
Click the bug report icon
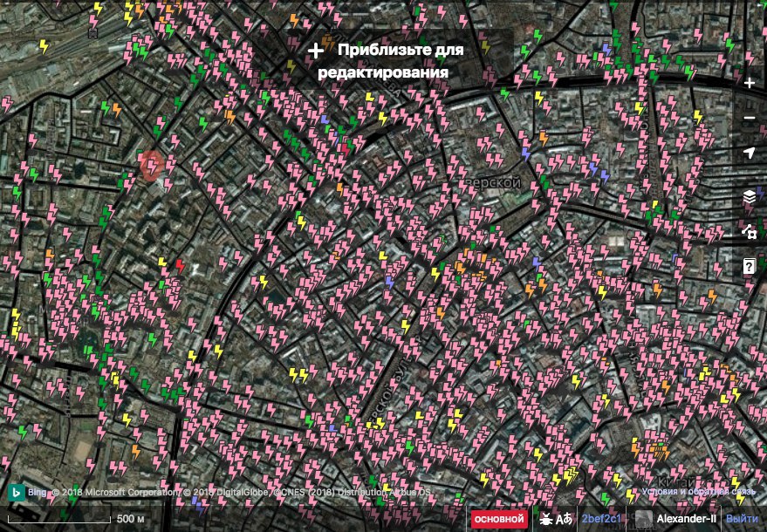[546, 520]
